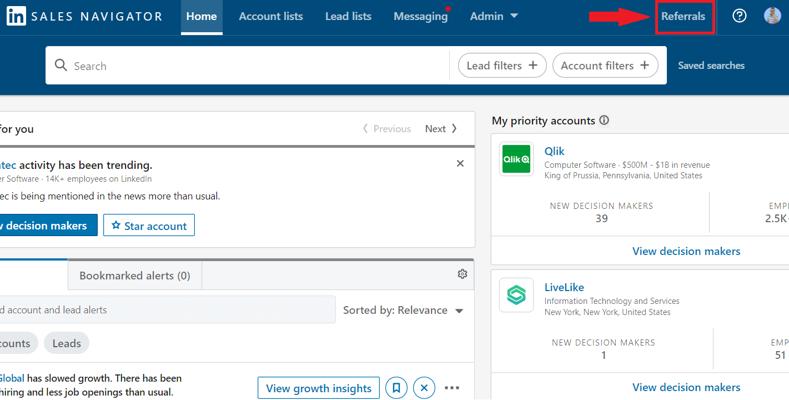Open Sorted by Relevance dropdown
The width and height of the screenshot is (789, 400).
(x=403, y=310)
